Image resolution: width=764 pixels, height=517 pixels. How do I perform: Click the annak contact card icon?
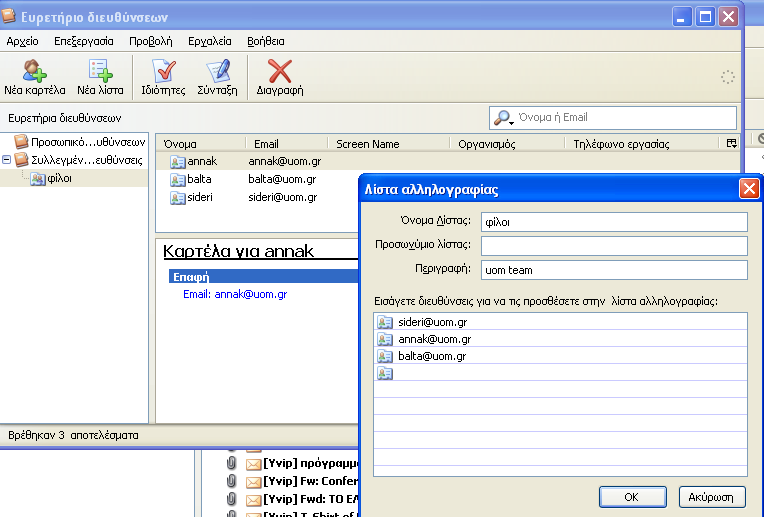(177, 161)
